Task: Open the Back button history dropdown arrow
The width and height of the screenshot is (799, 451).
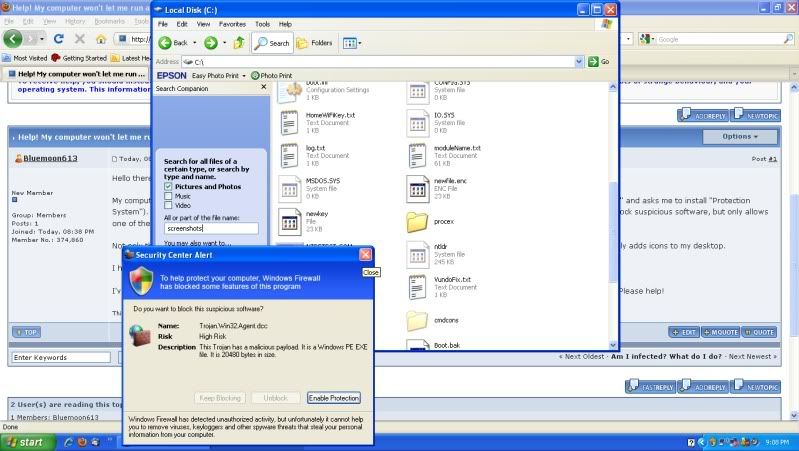Action: click(x=195, y=43)
